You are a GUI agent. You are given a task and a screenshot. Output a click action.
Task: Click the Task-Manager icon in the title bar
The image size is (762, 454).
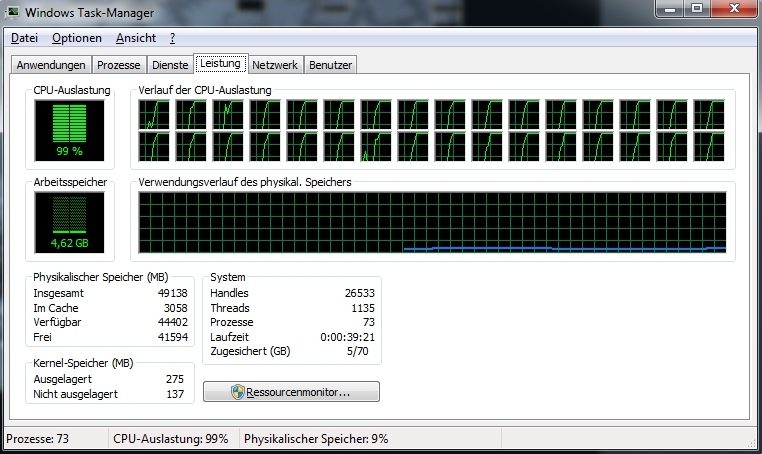click(x=12, y=11)
